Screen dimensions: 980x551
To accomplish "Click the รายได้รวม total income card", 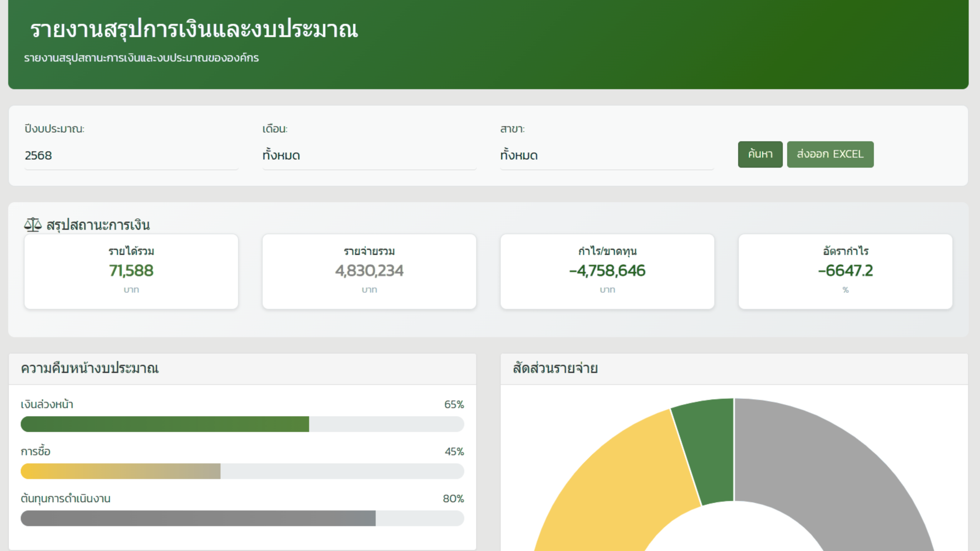I will pos(131,271).
